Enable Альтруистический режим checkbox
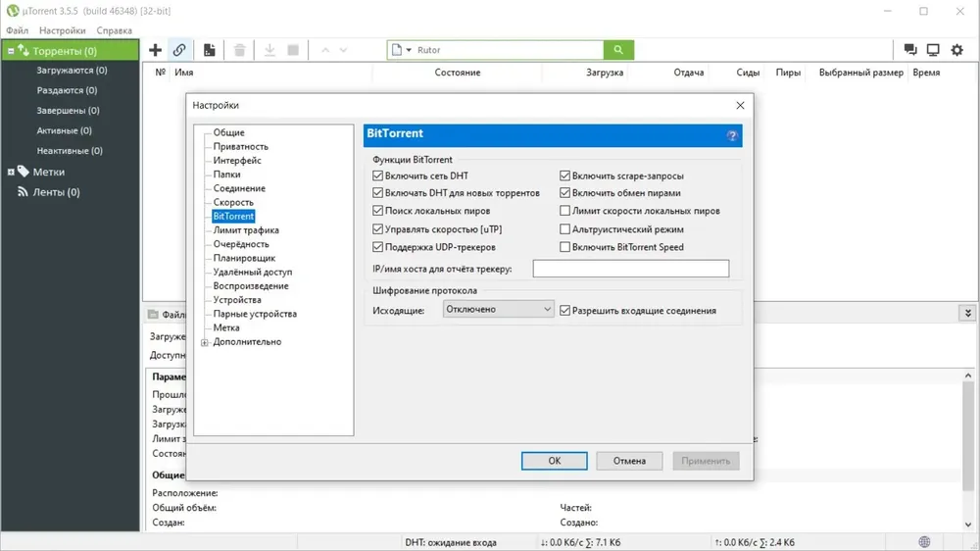Screen dimensions: 980x551 pos(565,228)
